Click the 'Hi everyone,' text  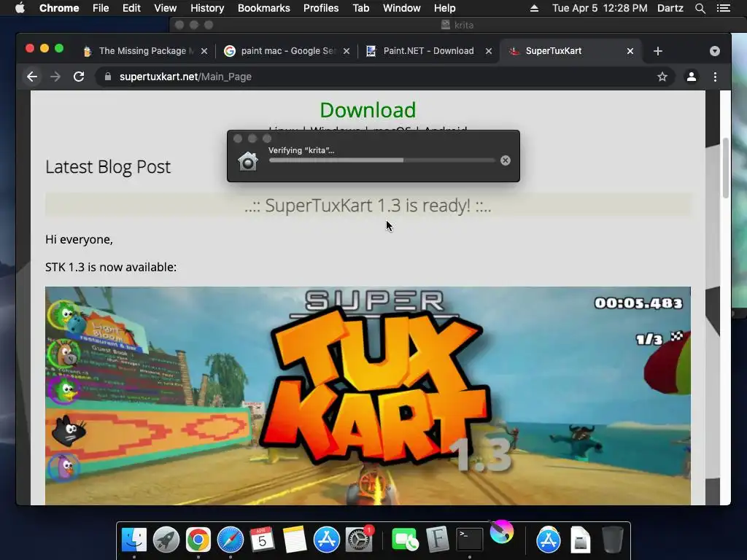(79, 239)
